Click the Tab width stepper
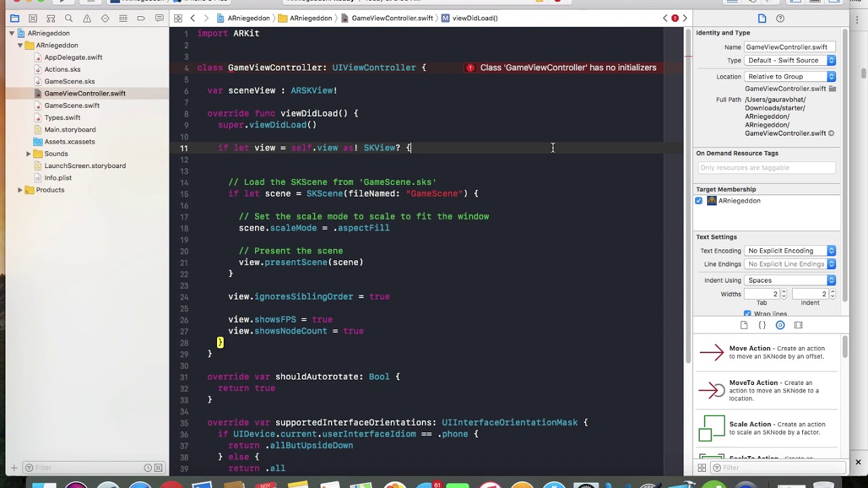This screenshot has height=488, width=868. [784, 294]
